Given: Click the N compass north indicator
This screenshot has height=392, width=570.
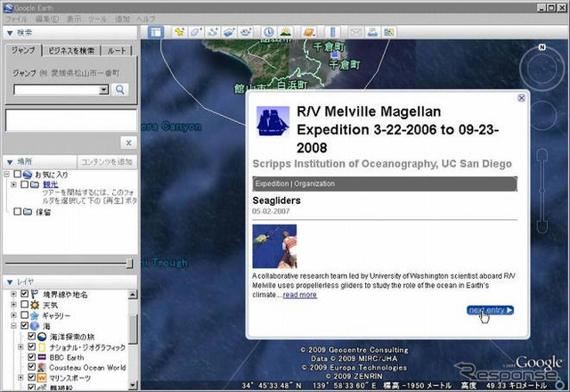Looking at the screenshot, I should 542,47.
